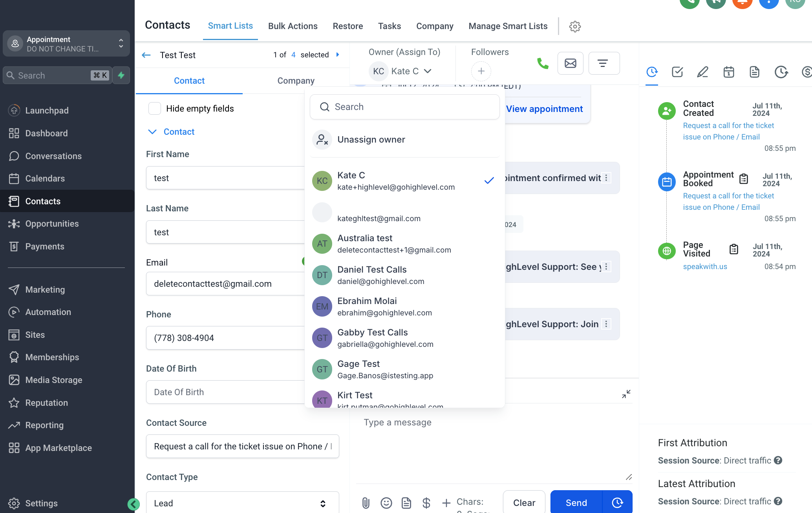Open the conversation filter lines icon
This screenshot has height=513, width=812.
click(603, 63)
